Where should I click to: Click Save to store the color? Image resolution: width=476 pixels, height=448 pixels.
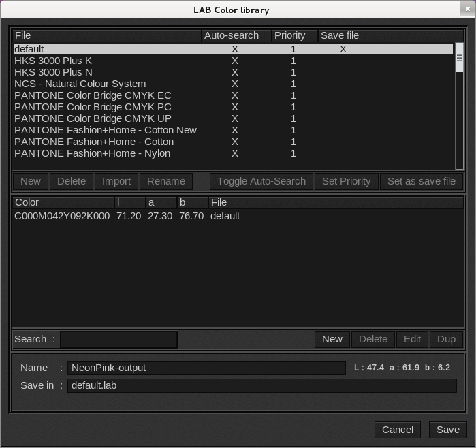(x=447, y=430)
